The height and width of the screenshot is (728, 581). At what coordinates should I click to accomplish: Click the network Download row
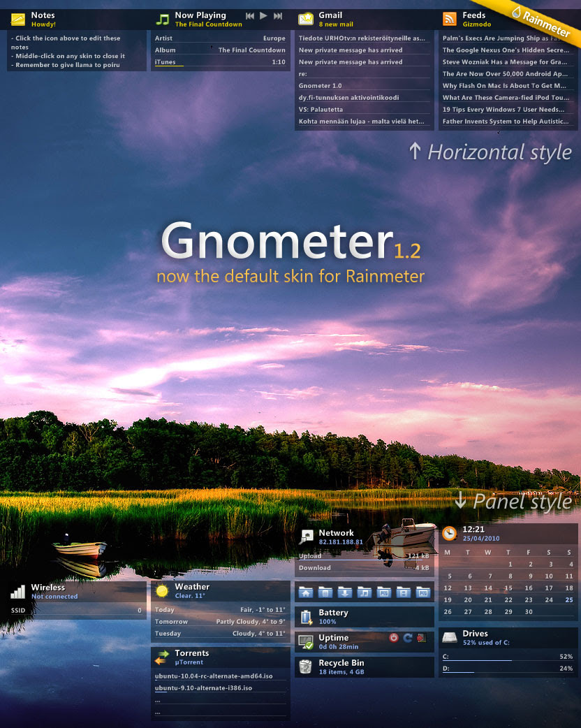364,567
